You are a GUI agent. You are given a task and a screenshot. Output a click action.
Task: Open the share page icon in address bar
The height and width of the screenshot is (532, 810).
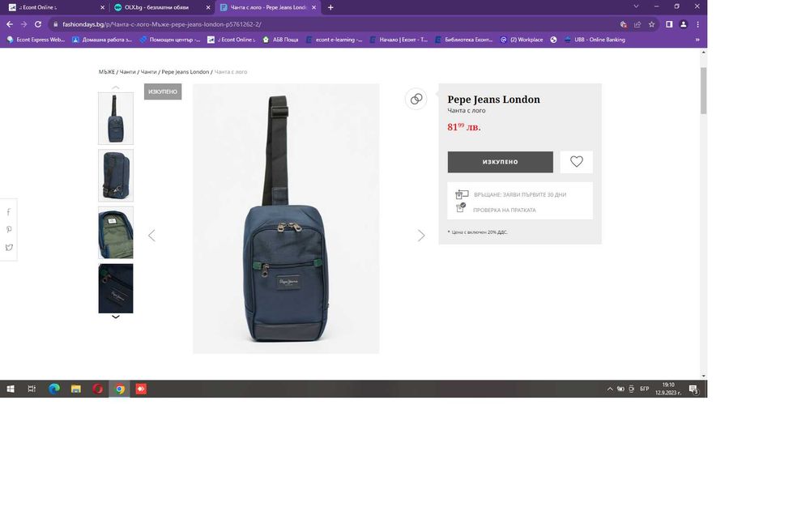tap(637, 24)
